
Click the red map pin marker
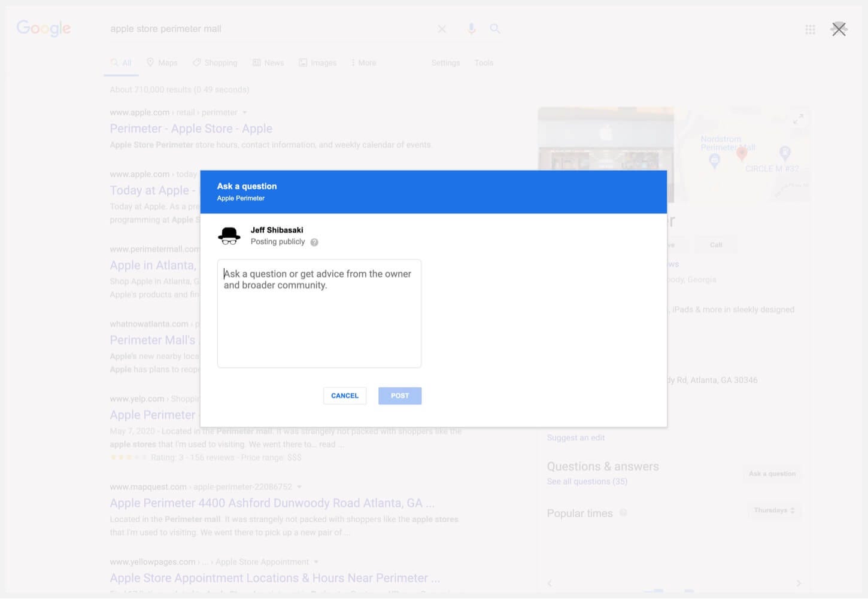pyautogui.click(x=742, y=153)
